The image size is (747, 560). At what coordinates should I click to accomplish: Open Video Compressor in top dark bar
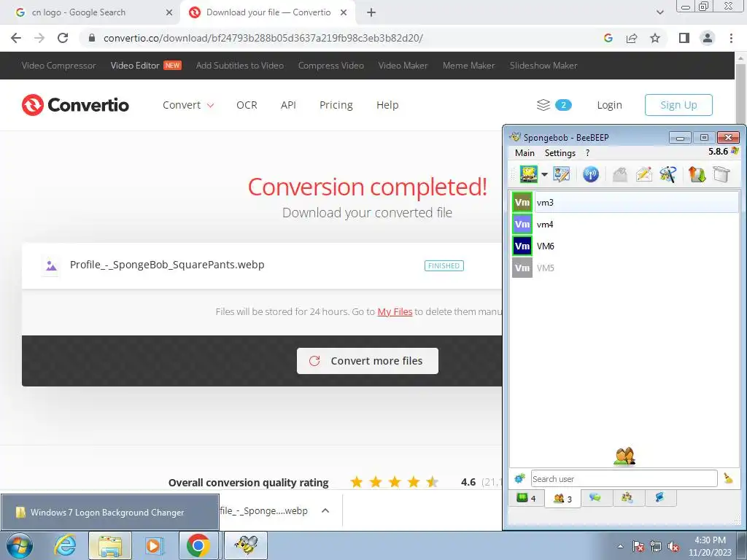click(x=58, y=66)
